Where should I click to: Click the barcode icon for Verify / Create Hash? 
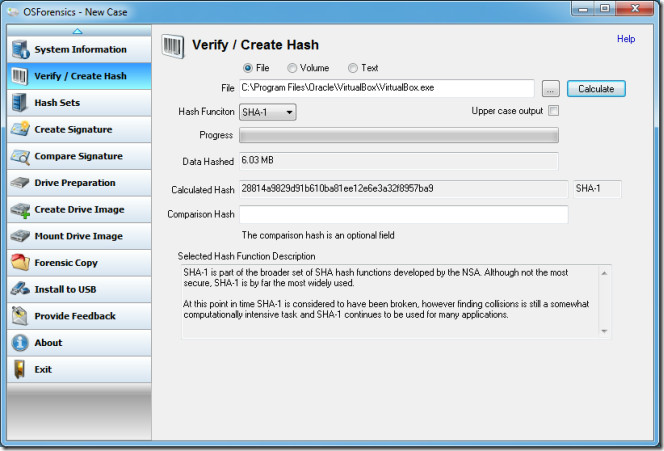pyautogui.click(x=20, y=76)
